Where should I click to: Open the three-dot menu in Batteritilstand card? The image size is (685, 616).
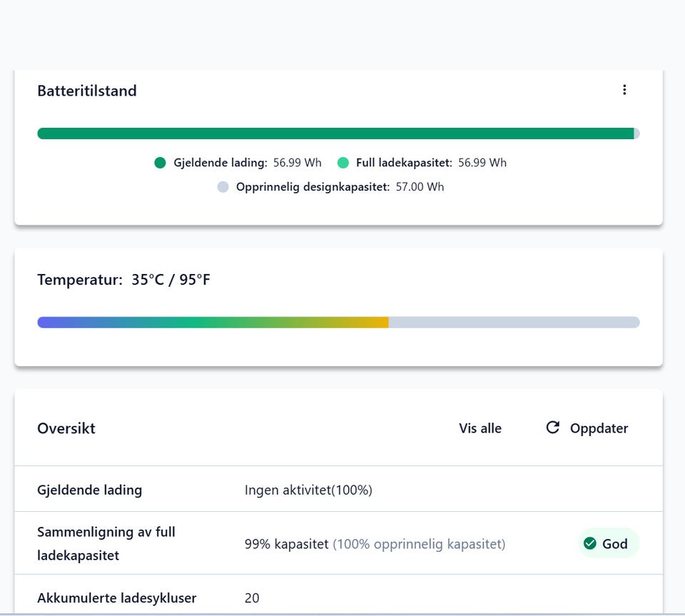coord(624,90)
